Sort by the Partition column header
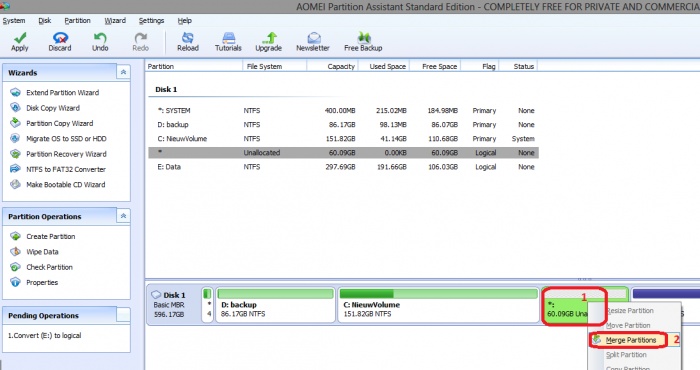 coord(194,66)
